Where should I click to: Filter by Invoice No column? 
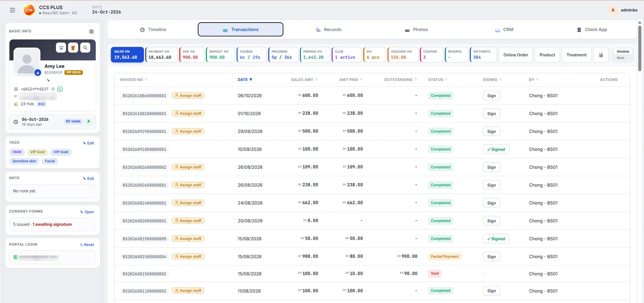point(146,80)
